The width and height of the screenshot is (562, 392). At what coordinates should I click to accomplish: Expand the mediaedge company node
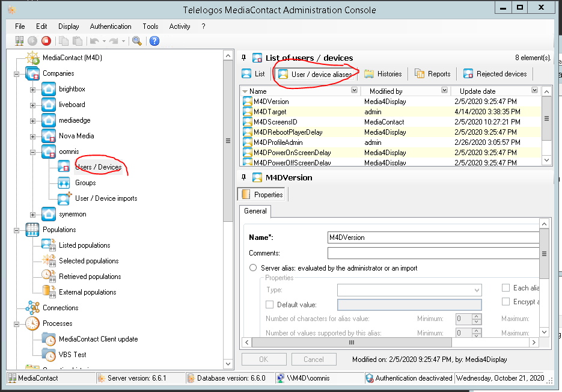click(x=32, y=121)
